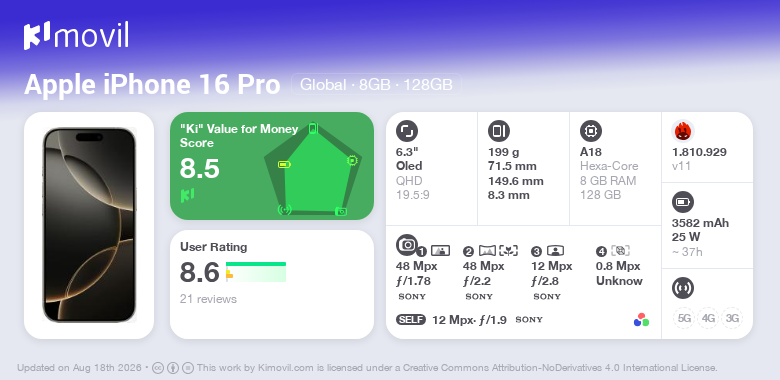780x380 pixels.
Task: Open the 21 reviews link
Action: pyautogui.click(x=208, y=299)
